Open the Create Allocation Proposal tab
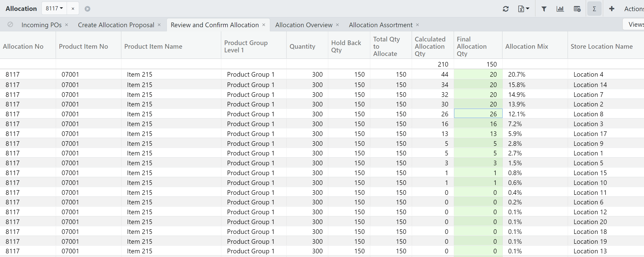644x257 pixels. 116,25
